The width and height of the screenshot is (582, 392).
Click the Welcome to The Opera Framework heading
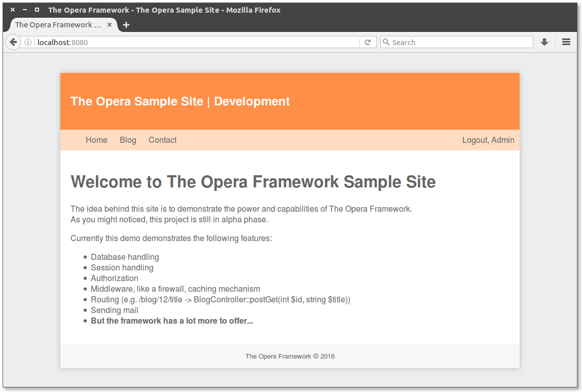click(253, 182)
